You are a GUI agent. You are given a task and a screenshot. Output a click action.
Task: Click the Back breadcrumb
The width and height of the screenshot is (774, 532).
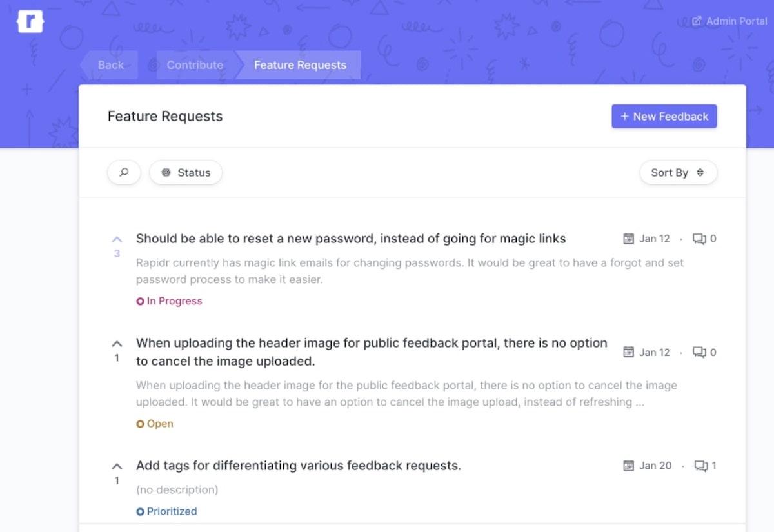pos(110,65)
